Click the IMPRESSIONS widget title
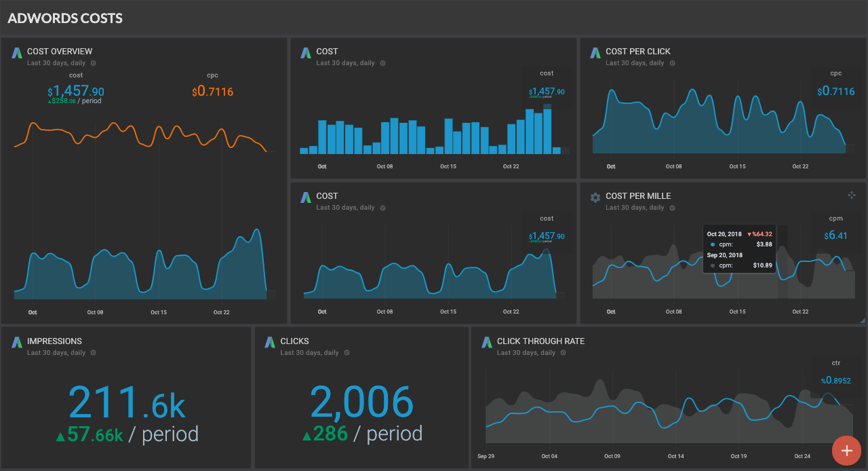The height and width of the screenshot is (471, 868). [54, 341]
